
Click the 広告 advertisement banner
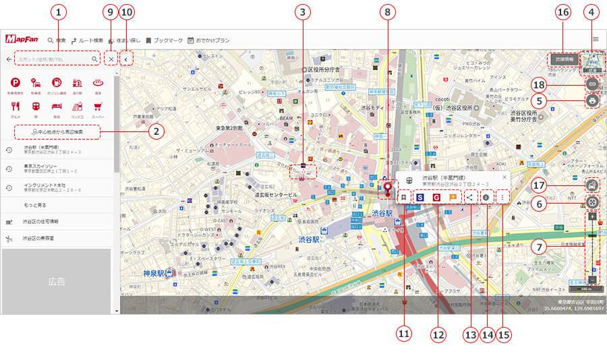click(57, 281)
